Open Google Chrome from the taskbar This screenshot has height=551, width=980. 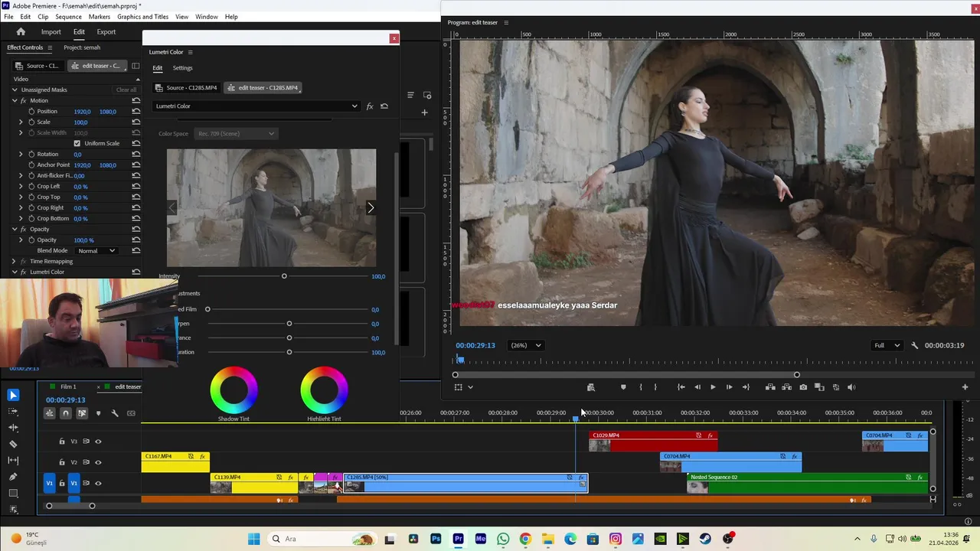(x=525, y=539)
